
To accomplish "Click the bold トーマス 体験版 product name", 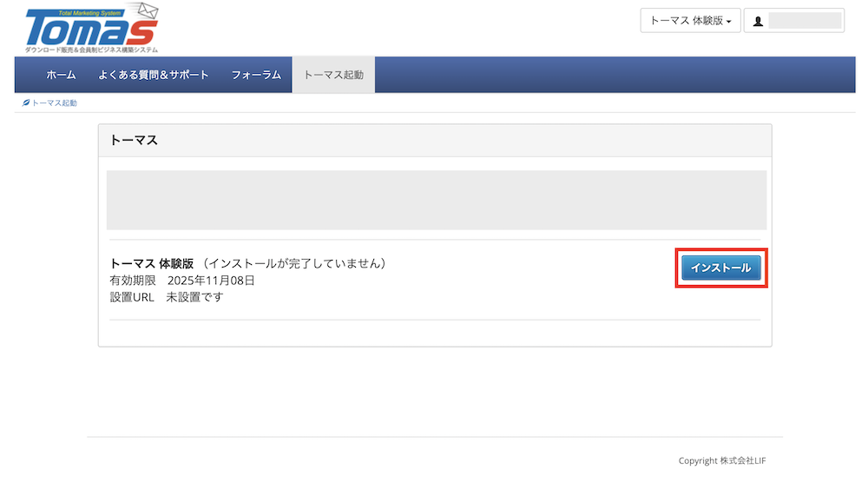I will (x=152, y=263).
